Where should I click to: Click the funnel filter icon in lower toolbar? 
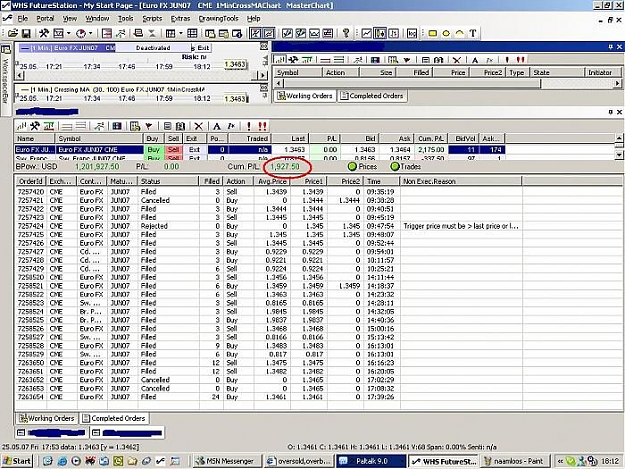149,126
